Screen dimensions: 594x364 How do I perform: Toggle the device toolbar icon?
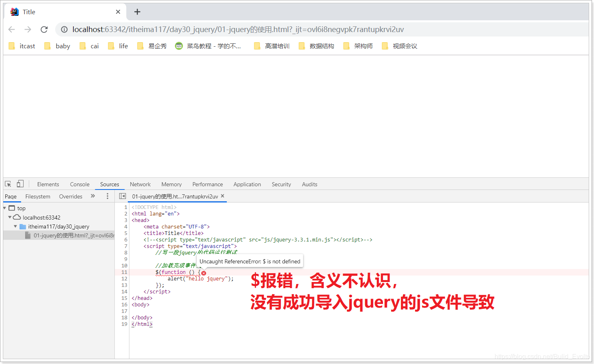20,184
